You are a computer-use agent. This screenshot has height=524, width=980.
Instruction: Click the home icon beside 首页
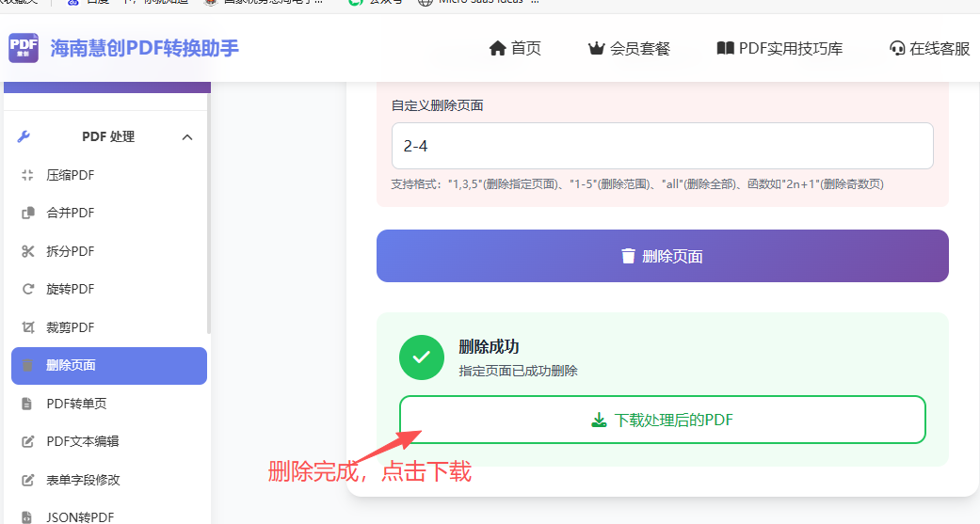497,48
